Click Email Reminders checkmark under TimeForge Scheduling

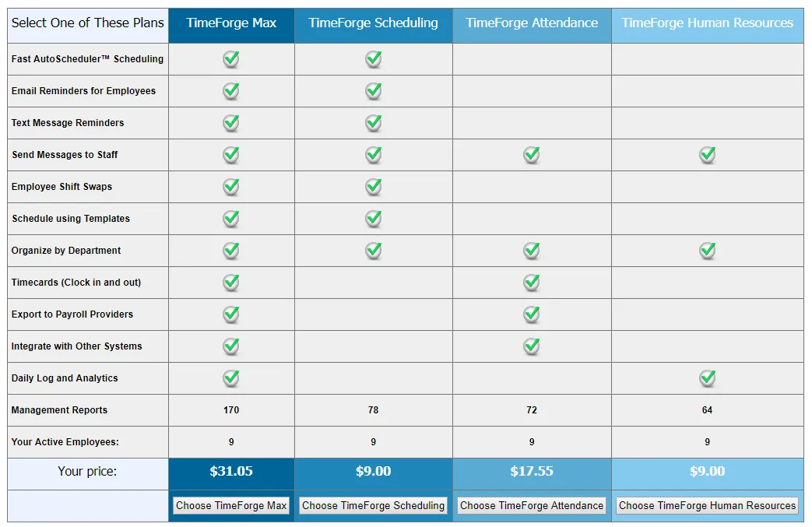click(x=374, y=91)
